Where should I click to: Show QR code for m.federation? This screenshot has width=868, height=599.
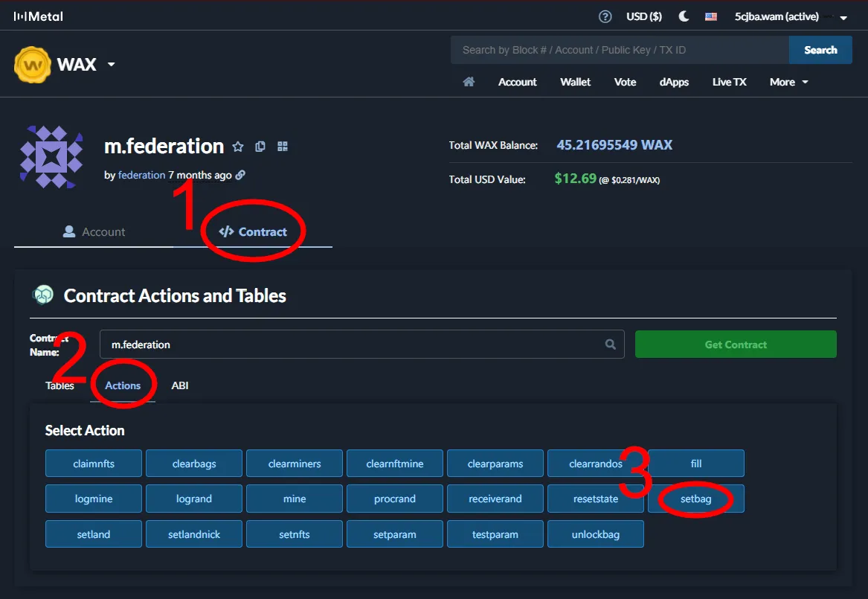click(283, 147)
